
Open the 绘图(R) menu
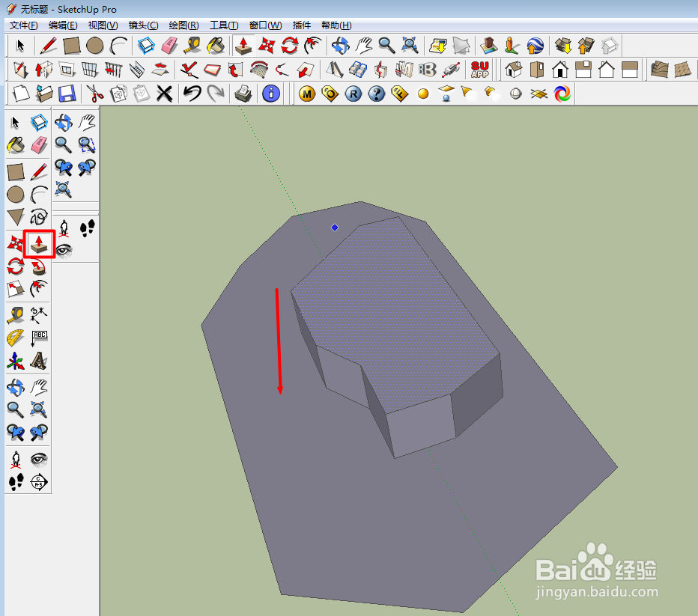(x=183, y=25)
